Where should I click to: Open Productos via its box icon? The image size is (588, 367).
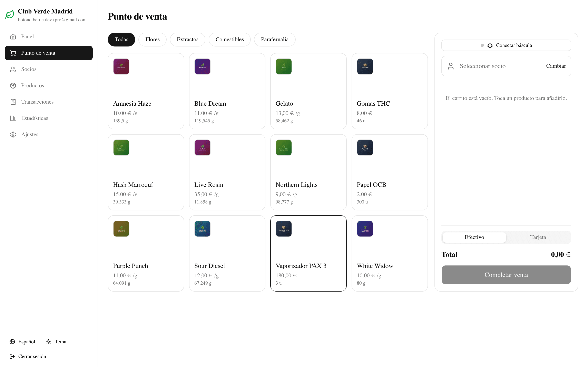pos(13,85)
